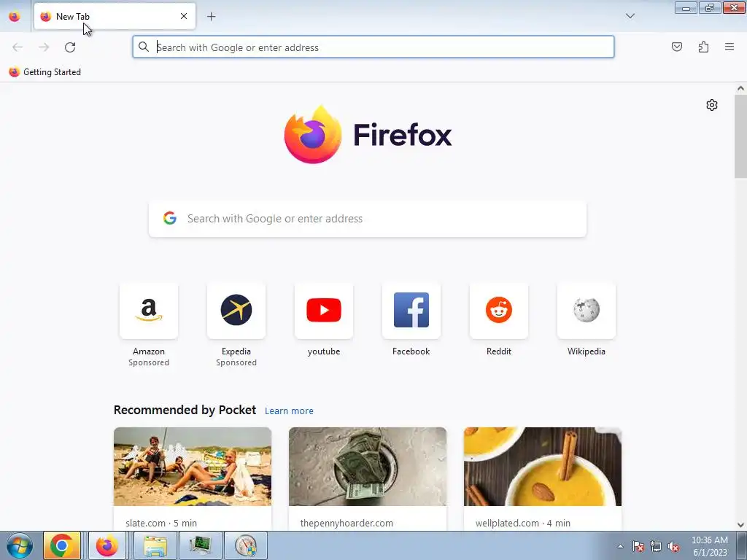Open thepennyhoarder.com money drain thumbnail
Screen dimensions: 747x560
368,467
